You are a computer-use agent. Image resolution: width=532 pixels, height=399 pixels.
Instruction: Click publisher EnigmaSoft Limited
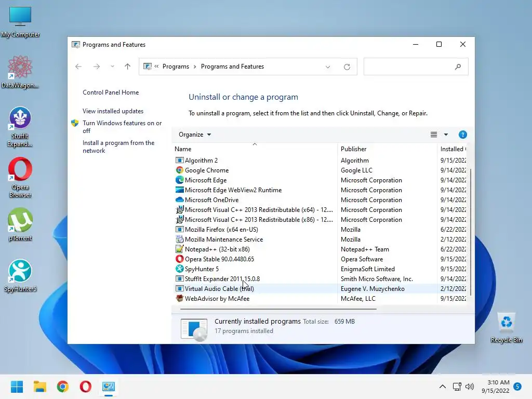tap(368, 269)
